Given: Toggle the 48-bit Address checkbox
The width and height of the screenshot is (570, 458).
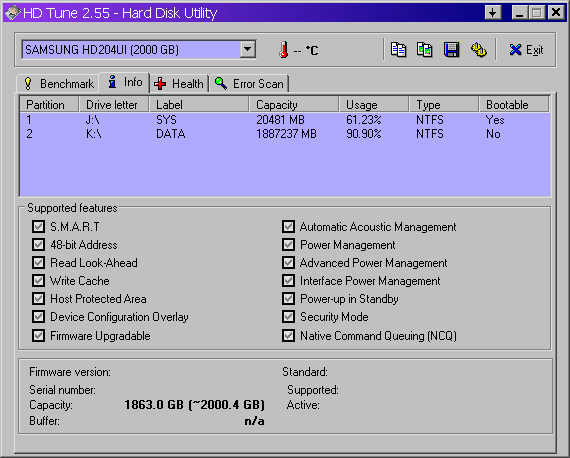Looking at the screenshot, I should (38, 244).
